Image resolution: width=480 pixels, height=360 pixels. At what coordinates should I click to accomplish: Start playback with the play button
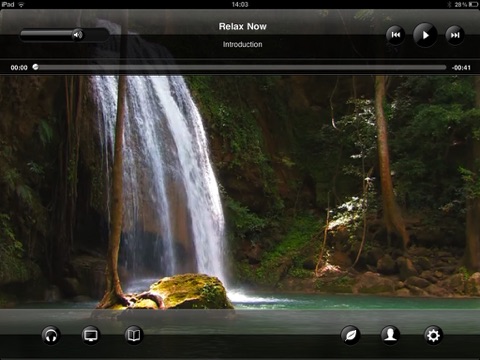pyautogui.click(x=425, y=35)
